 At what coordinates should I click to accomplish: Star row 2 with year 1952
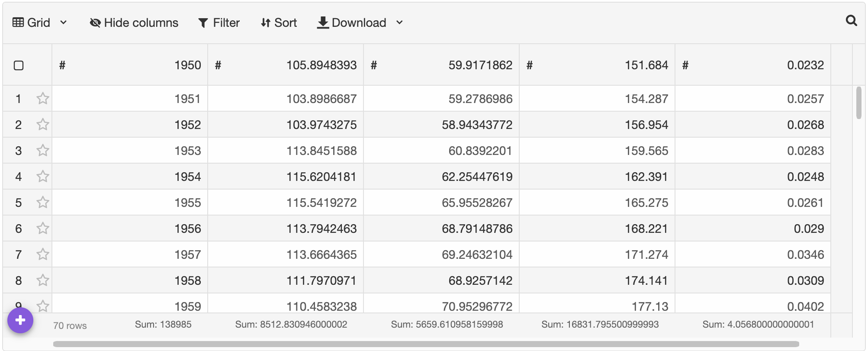pos(42,125)
